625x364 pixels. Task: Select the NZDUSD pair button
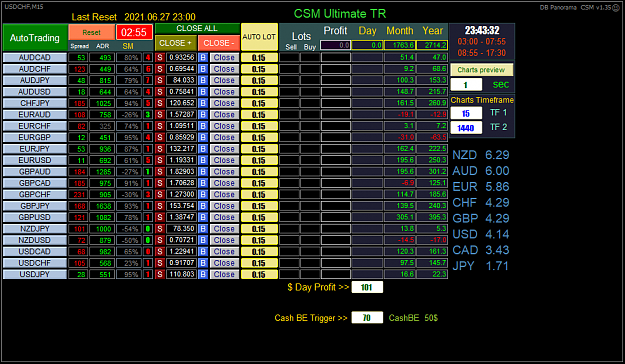click(x=35, y=240)
